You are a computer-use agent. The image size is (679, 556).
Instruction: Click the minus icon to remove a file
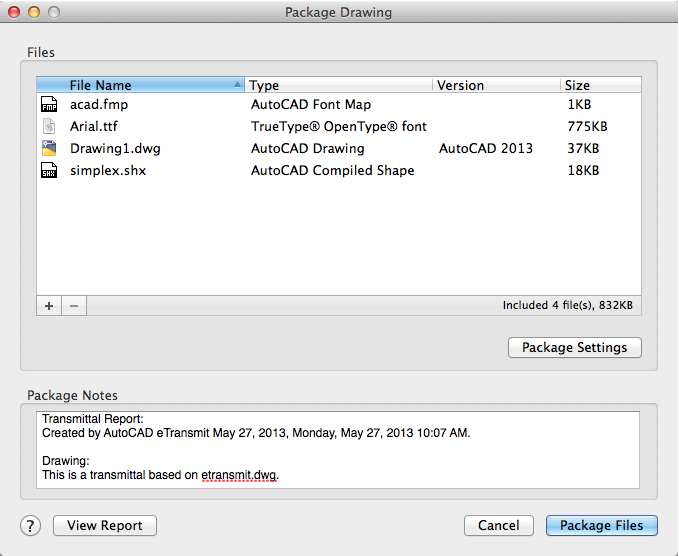click(x=73, y=306)
